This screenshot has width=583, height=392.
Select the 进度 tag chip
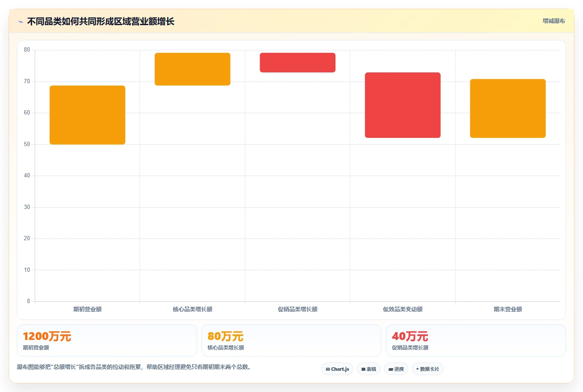click(396, 369)
